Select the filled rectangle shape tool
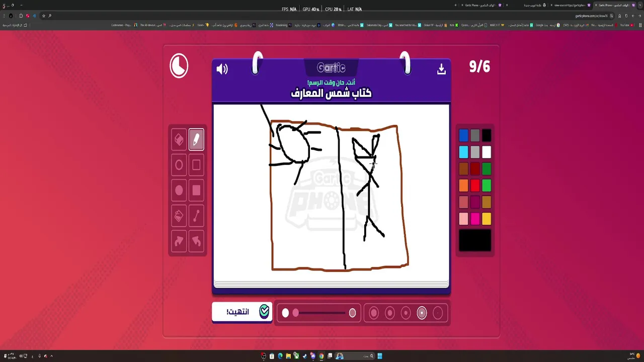644x362 pixels. 196,190
